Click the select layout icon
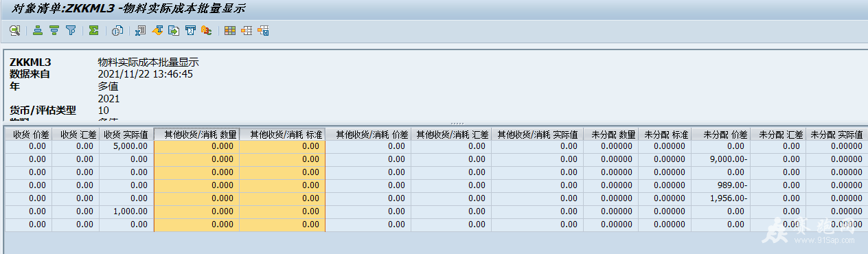The image size is (868, 254). 247,31
